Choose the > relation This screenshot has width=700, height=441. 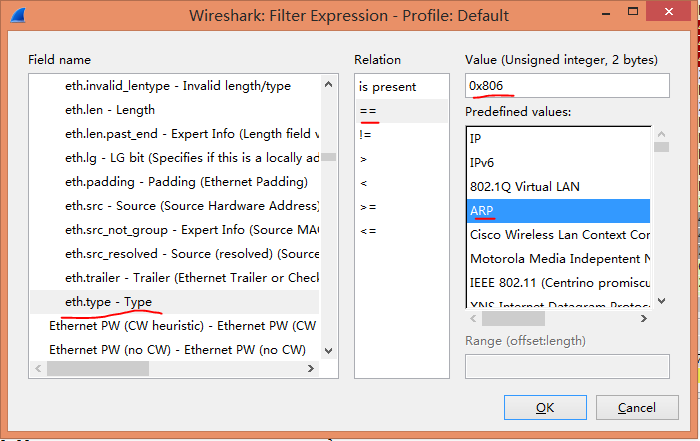[402, 159]
